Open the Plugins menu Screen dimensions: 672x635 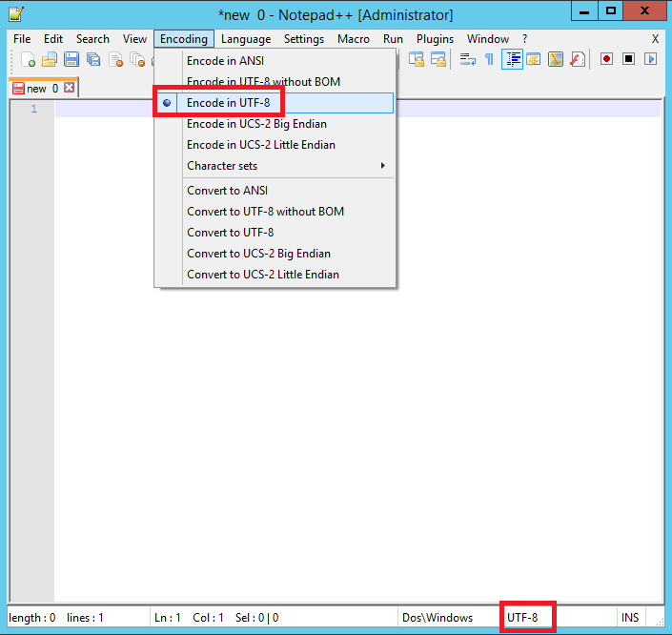coord(435,39)
